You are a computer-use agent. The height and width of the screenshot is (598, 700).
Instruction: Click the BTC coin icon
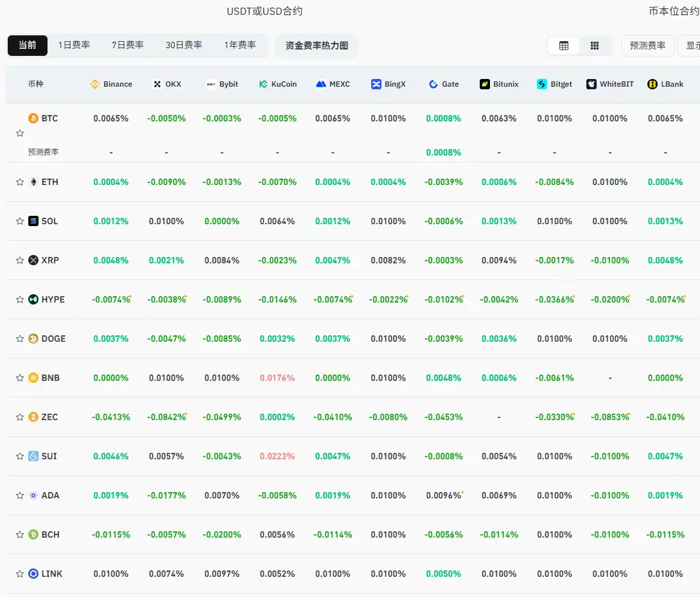(x=33, y=118)
